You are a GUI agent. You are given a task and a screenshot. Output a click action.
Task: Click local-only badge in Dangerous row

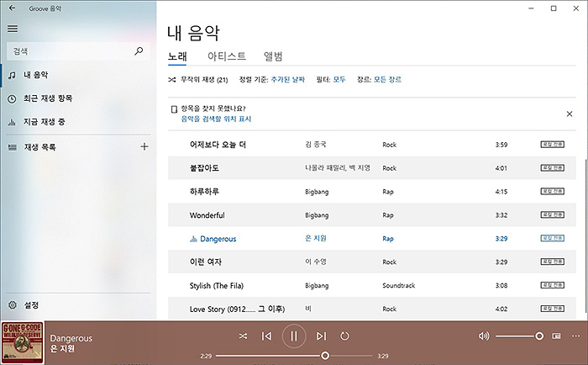tap(552, 238)
